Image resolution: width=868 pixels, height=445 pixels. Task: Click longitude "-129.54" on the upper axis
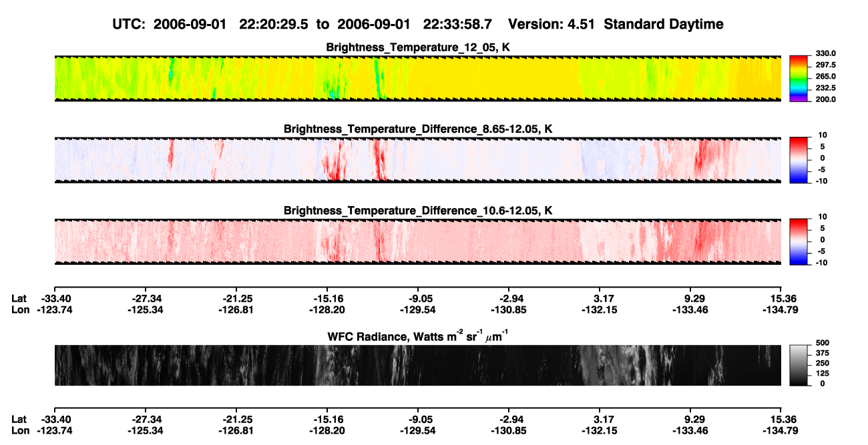coord(419,310)
